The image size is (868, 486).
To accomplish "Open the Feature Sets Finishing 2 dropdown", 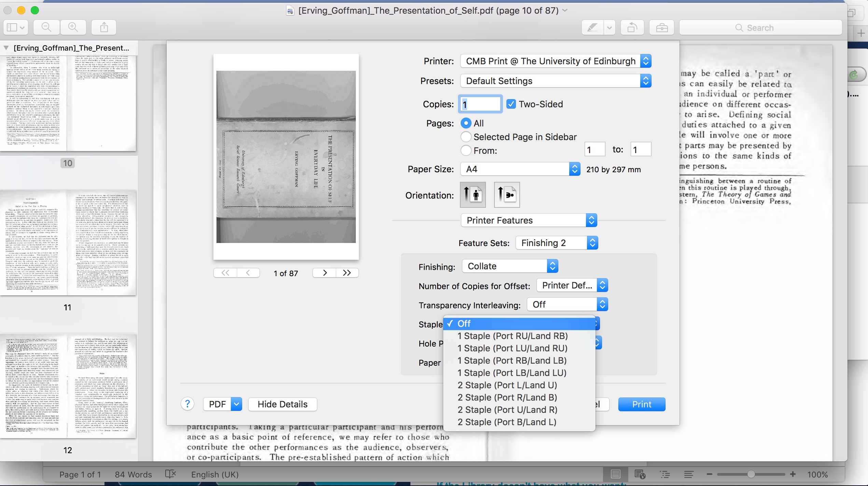I will 557,243.
